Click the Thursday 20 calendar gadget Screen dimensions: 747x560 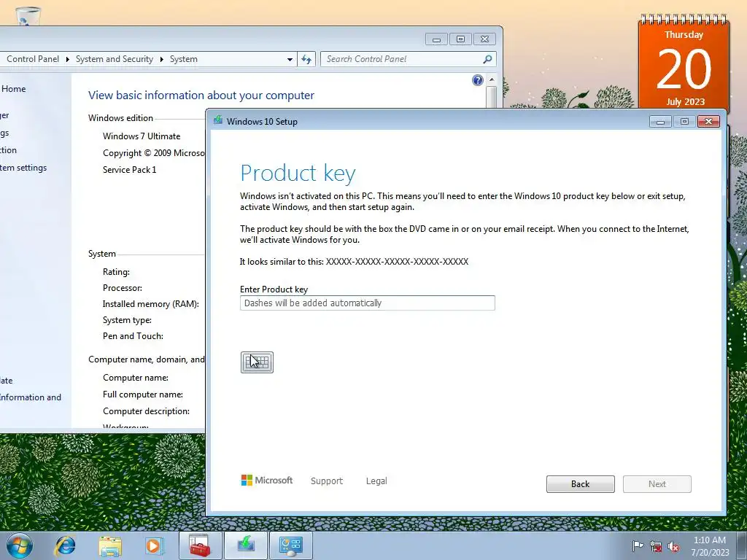[x=684, y=63]
